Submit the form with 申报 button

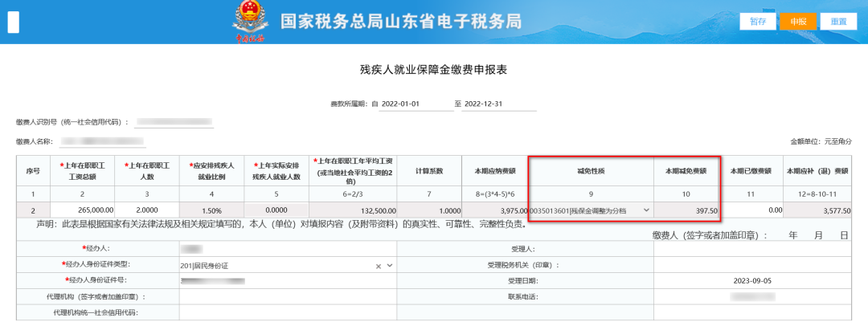pos(798,22)
